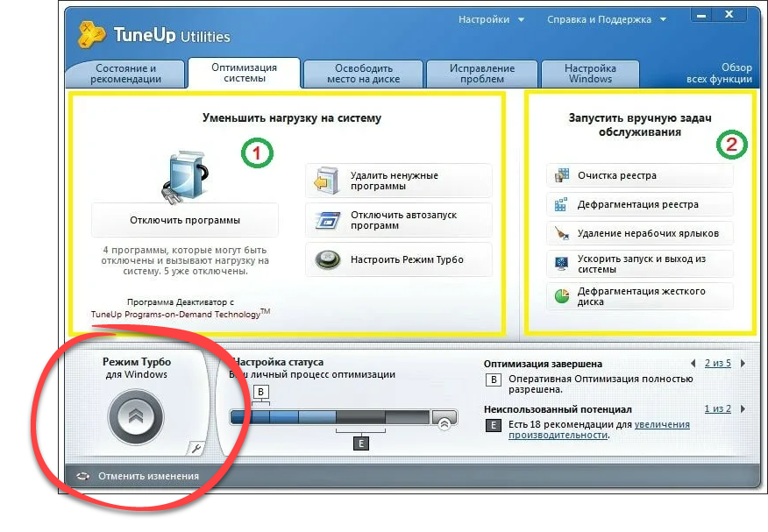Click the B marker above status bar

pos(261,392)
